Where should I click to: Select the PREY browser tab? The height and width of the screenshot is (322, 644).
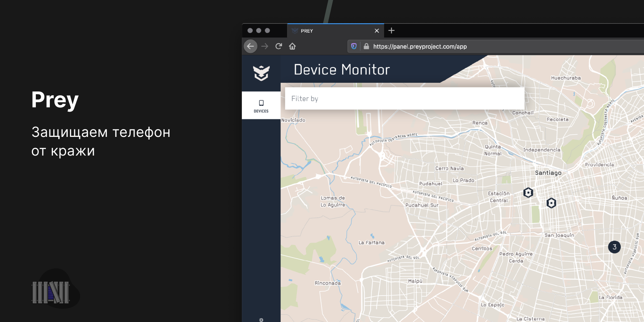click(336, 31)
